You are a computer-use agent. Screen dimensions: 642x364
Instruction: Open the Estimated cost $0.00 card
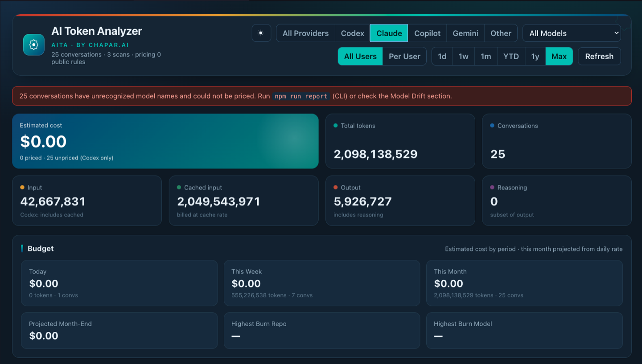click(x=165, y=141)
